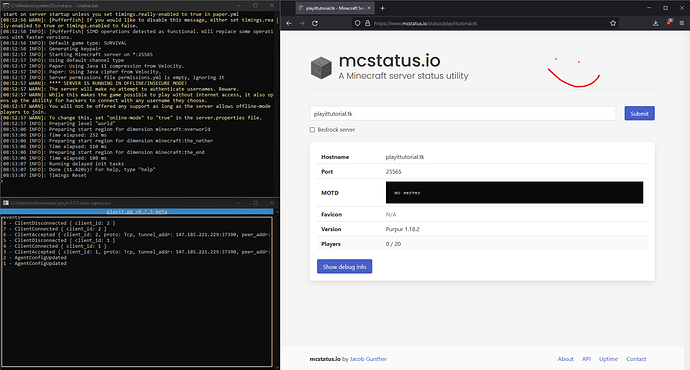
Task: Click the browser forward arrow
Action: pos(302,23)
